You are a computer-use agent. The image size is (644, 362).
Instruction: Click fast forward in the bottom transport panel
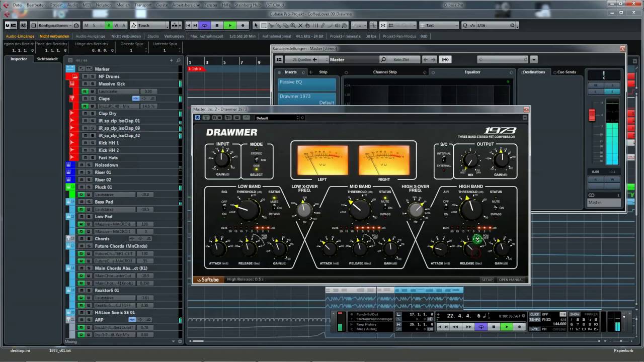(x=468, y=327)
